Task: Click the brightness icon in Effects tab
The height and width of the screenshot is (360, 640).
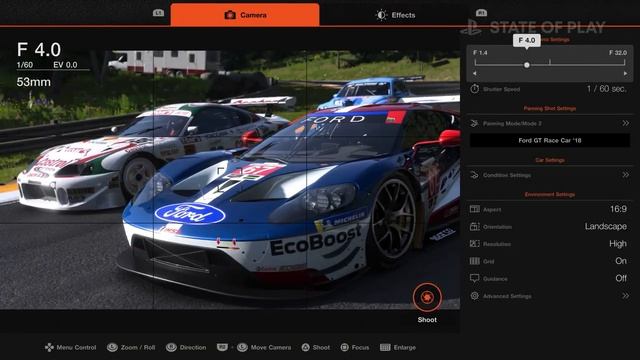Action: [381, 15]
